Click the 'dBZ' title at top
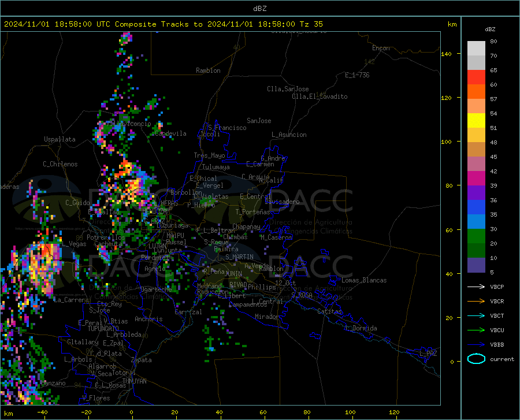 (x=259, y=9)
